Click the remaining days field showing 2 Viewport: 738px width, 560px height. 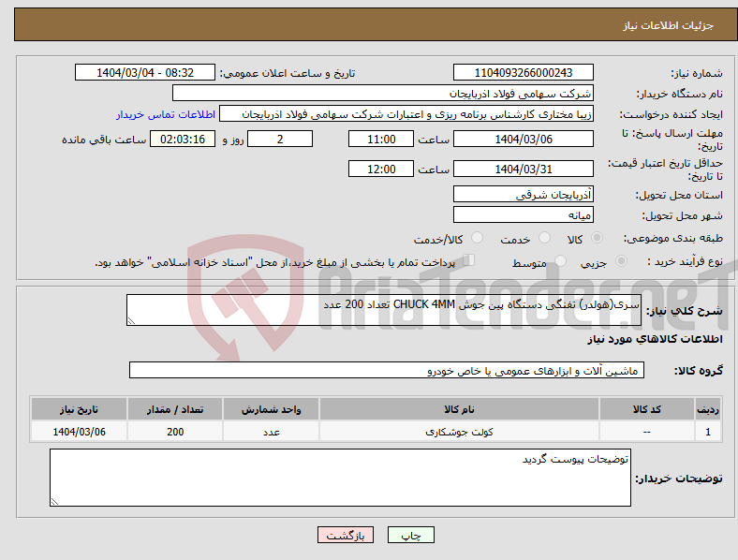(280, 139)
